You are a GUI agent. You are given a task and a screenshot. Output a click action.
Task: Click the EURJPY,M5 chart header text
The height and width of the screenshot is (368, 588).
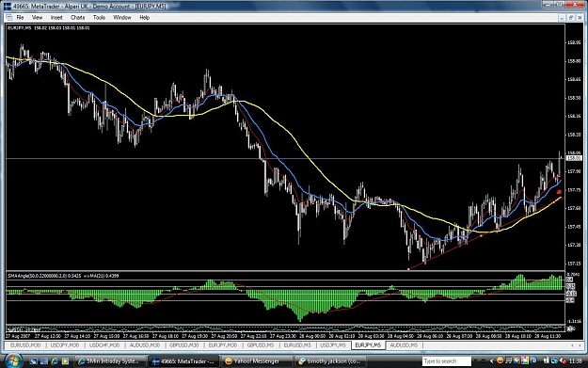49,27
